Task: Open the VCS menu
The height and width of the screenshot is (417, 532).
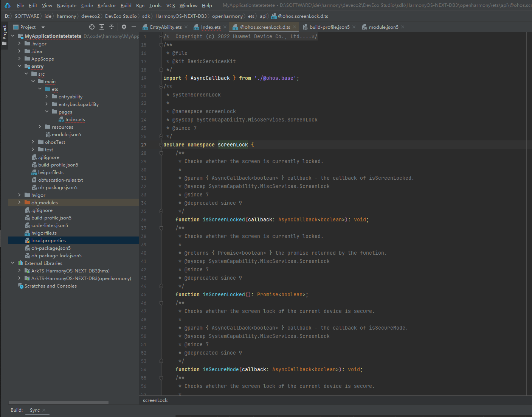Action: [171, 5]
